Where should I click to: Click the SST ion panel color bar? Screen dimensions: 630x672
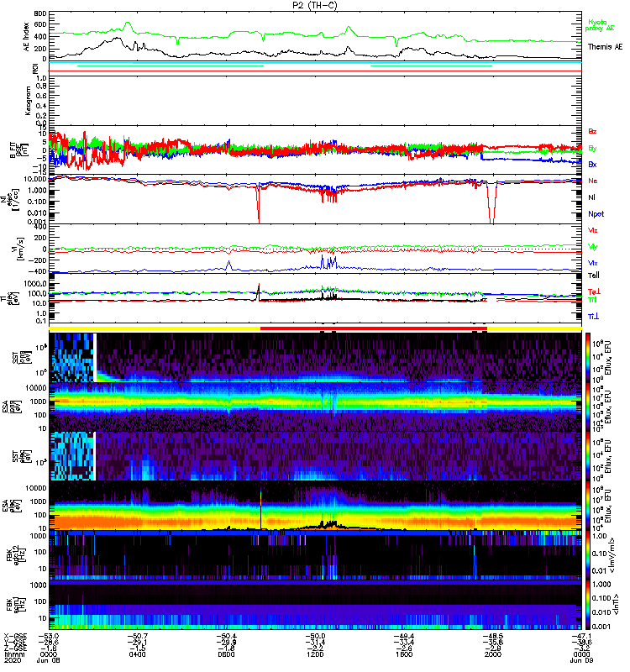(588, 358)
